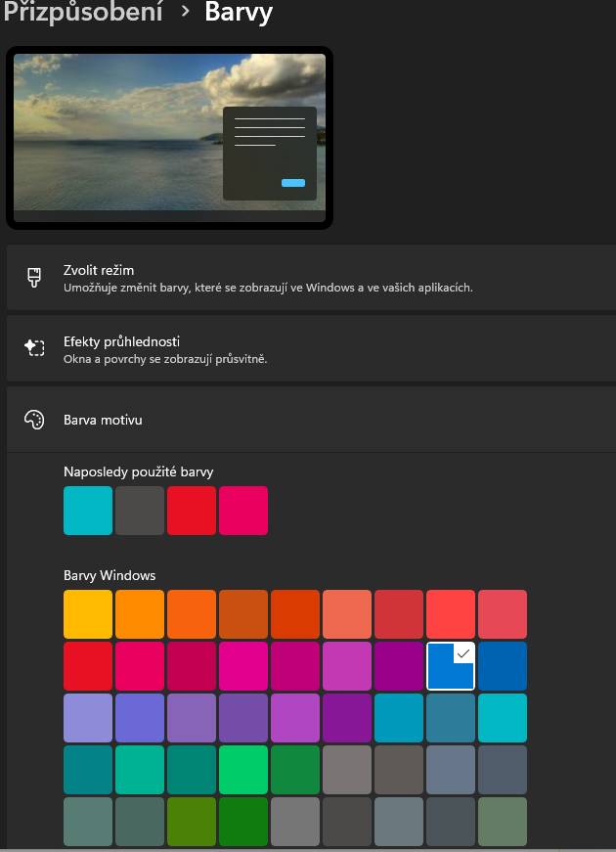Collapse the Barva motivu section
This screenshot has height=852, width=616.
click(311, 420)
